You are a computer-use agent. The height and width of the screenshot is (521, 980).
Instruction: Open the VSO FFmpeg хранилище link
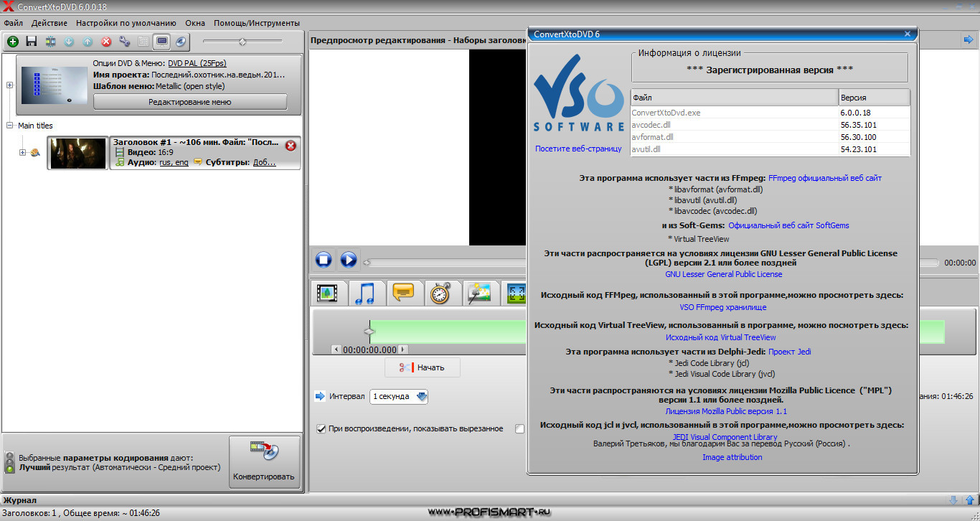(723, 307)
